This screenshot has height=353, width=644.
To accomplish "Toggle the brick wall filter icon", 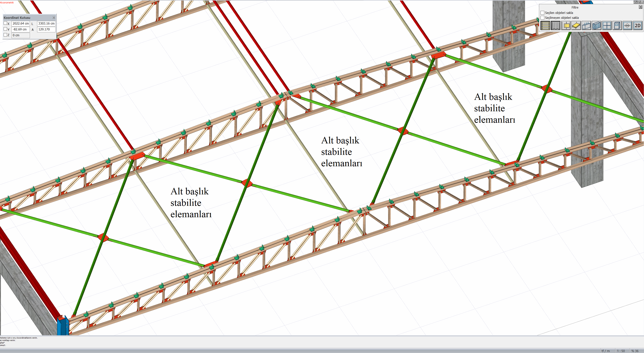I will click(596, 26).
